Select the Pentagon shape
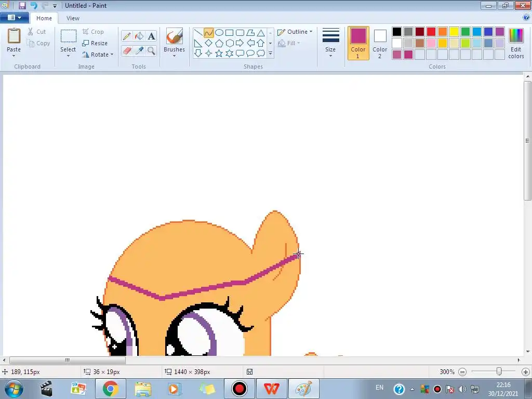Image resolution: width=532 pixels, height=399 pixels. pos(219,43)
